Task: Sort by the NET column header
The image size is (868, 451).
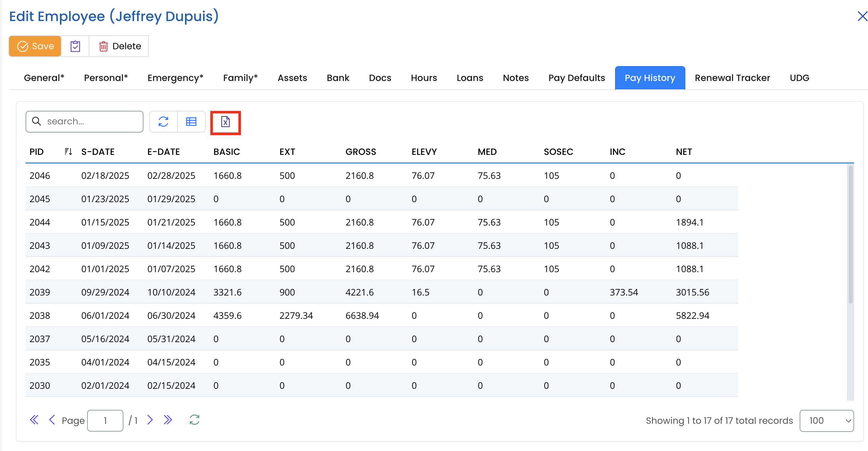Action: [684, 152]
